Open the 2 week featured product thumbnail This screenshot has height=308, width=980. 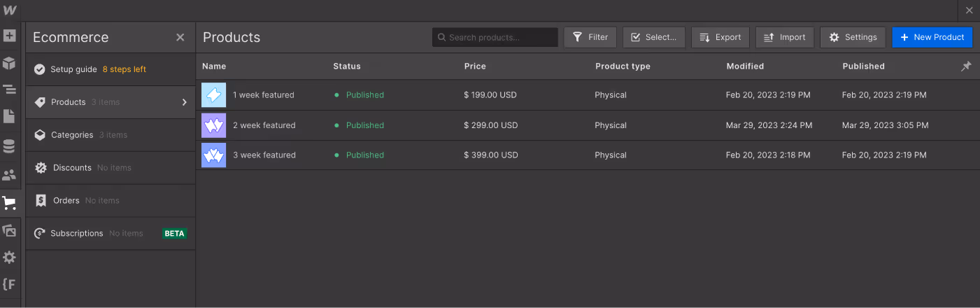click(x=213, y=125)
